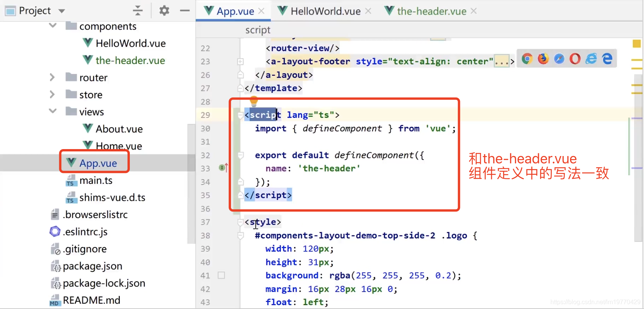Open preview in Safari browser icon

click(x=559, y=59)
